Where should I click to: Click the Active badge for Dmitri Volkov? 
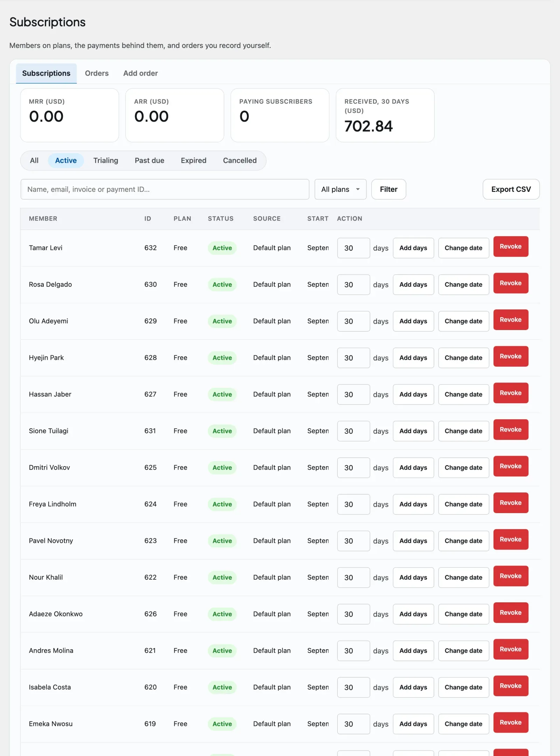pos(222,468)
